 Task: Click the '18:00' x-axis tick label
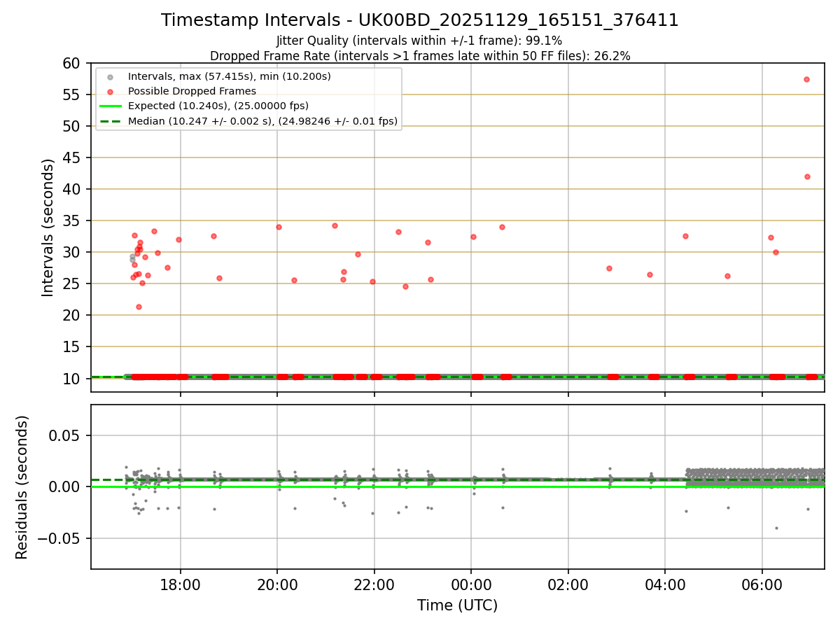point(181,584)
